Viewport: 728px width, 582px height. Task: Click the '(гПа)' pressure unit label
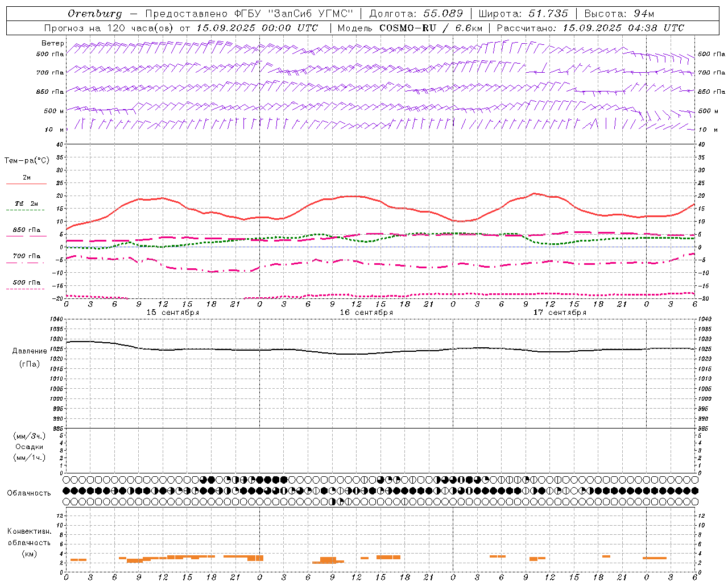point(30,364)
